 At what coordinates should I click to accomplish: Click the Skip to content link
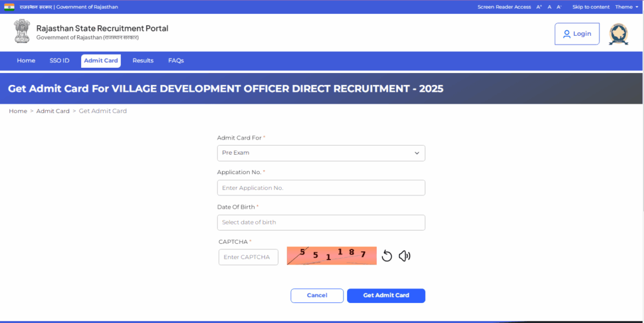[591, 7]
